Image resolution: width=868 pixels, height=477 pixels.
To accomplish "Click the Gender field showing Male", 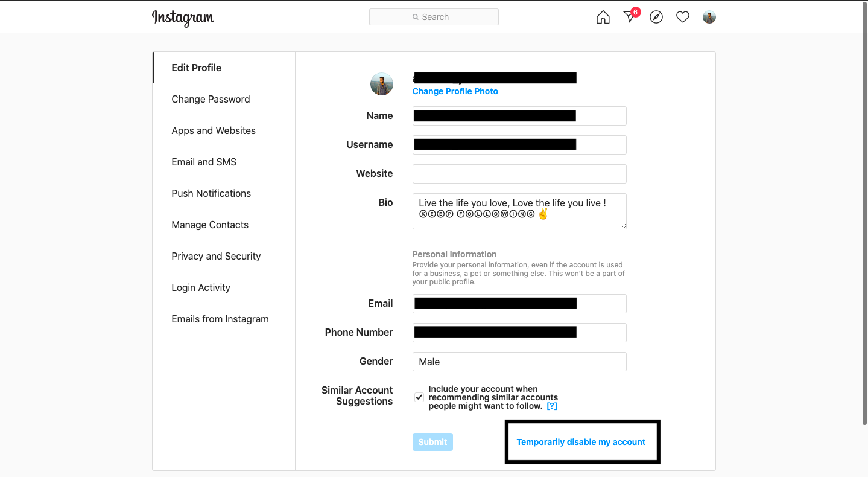I will coord(519,362).
